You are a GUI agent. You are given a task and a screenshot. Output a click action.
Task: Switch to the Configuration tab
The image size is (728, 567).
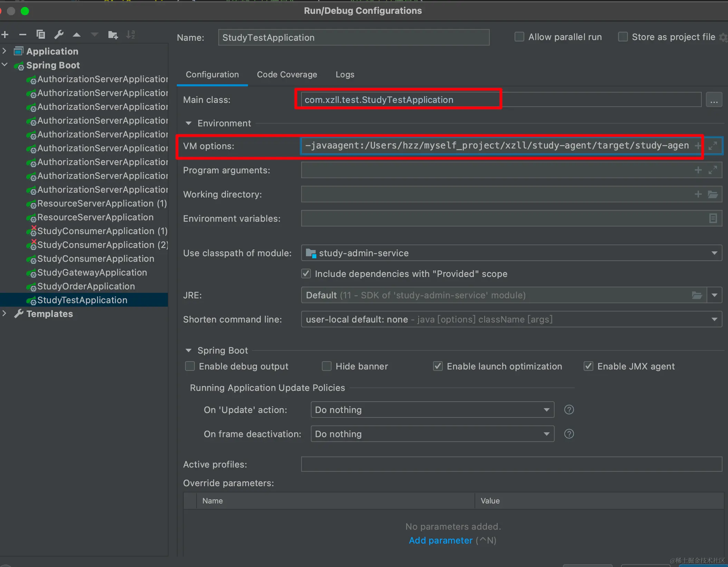point(212,75)
